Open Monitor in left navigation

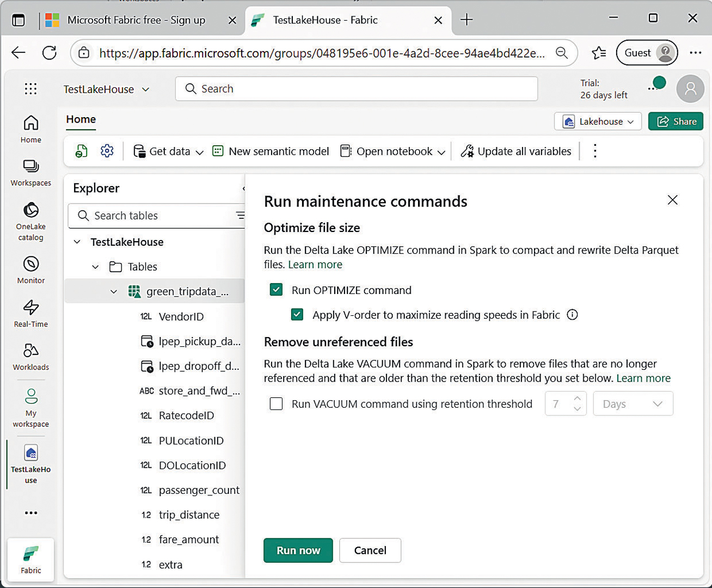click(30, 271)
